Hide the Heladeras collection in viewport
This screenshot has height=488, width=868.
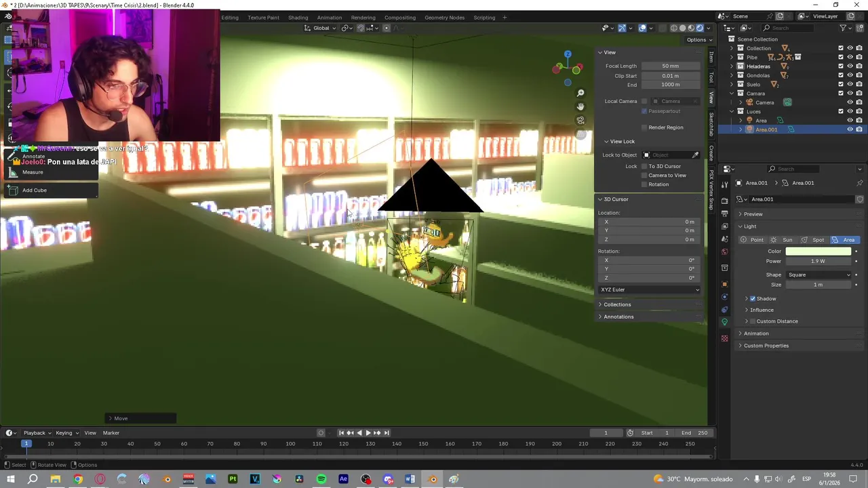point(850,66)
